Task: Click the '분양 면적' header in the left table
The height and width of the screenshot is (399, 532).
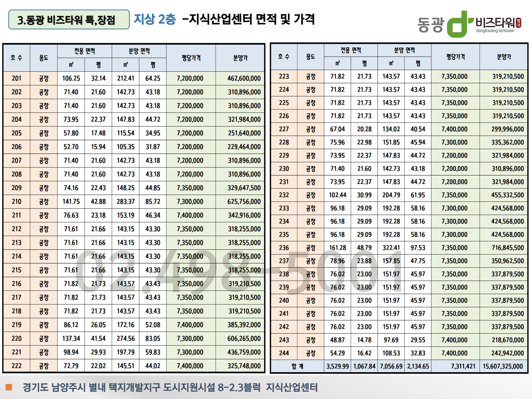Action: tap(139, 51)
